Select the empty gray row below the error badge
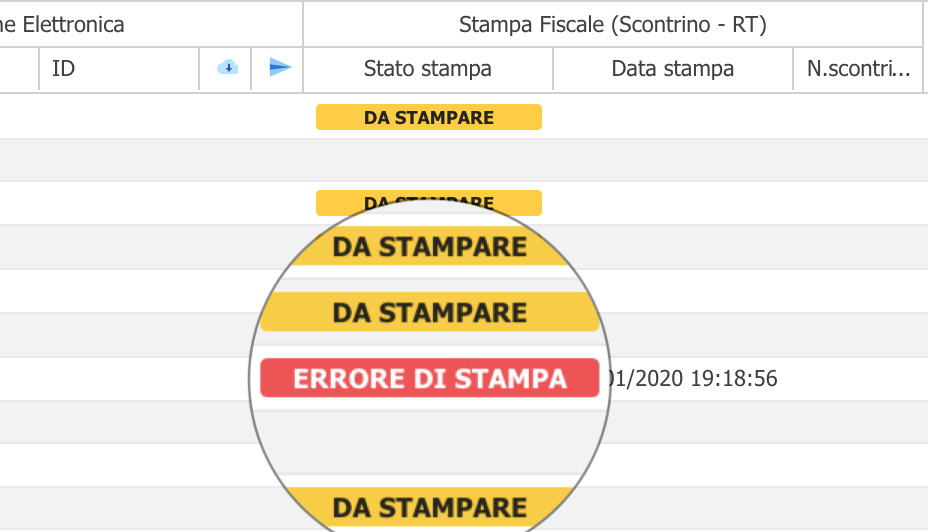The width and height of the screenshot is (928, 532). click(x=464, y=422)
